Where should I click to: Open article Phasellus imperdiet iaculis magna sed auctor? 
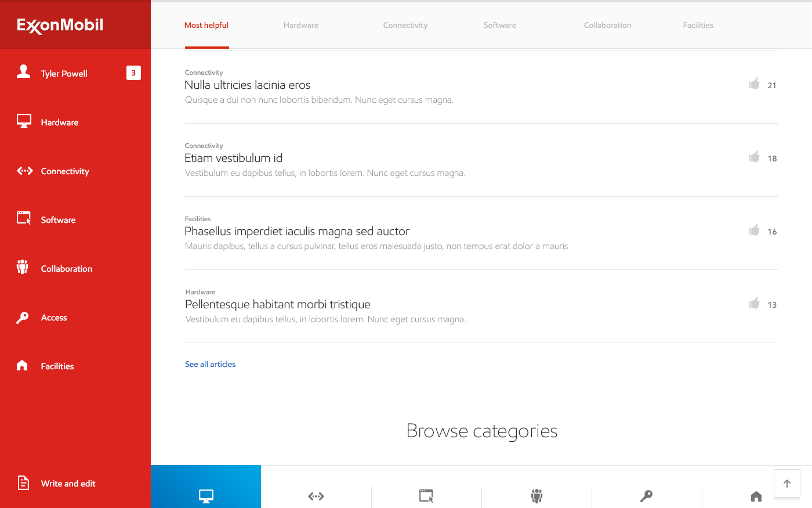297,231
